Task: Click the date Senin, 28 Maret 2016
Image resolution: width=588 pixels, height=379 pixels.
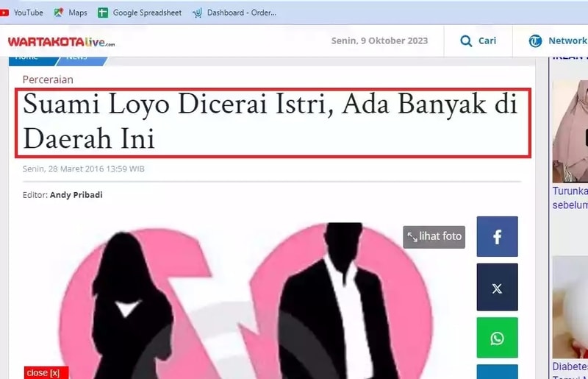Action: point(83,169)
